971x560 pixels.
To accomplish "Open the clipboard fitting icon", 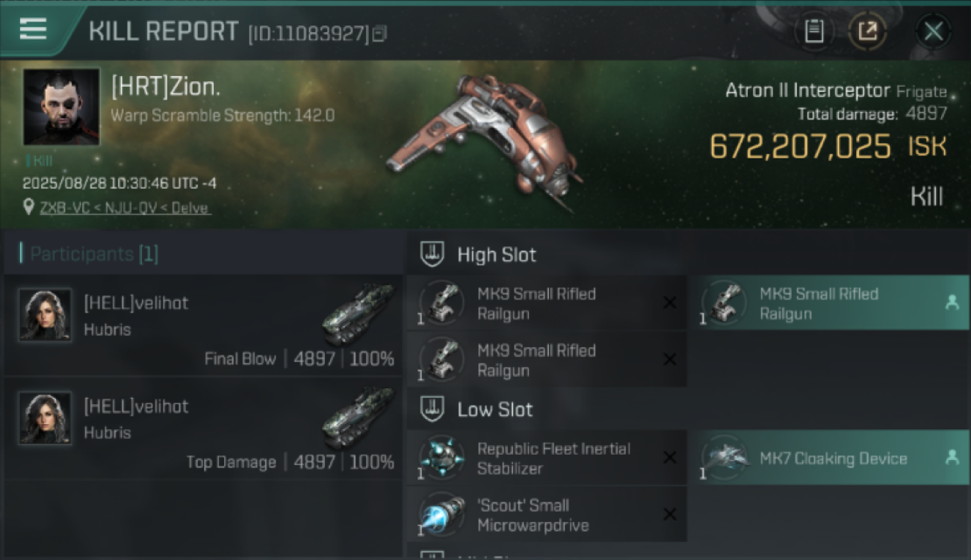I will [813, 31].
